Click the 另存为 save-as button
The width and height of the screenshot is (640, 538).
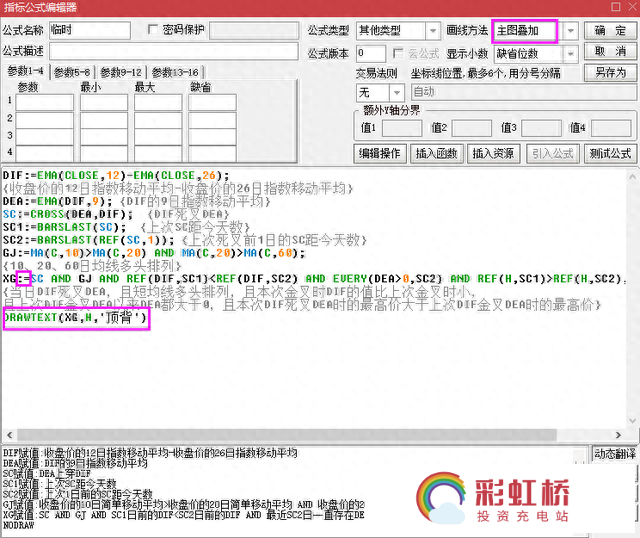pyautogui.click(x=610, y=73)
